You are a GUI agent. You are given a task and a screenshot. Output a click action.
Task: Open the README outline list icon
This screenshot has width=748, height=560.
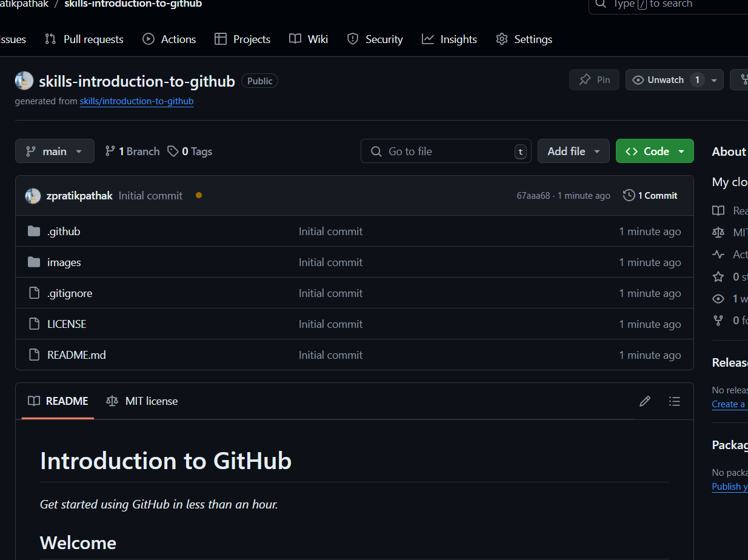(674, 401)
